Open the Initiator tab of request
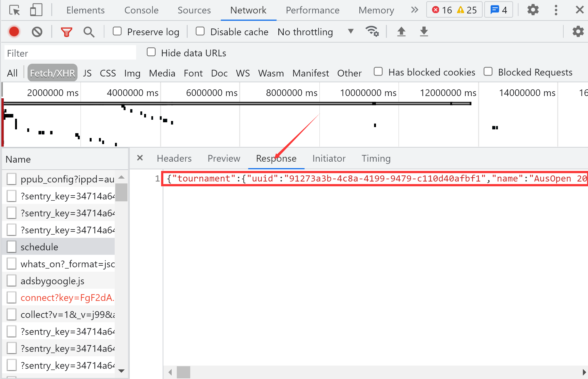588x379 pixels. (329, 158)
